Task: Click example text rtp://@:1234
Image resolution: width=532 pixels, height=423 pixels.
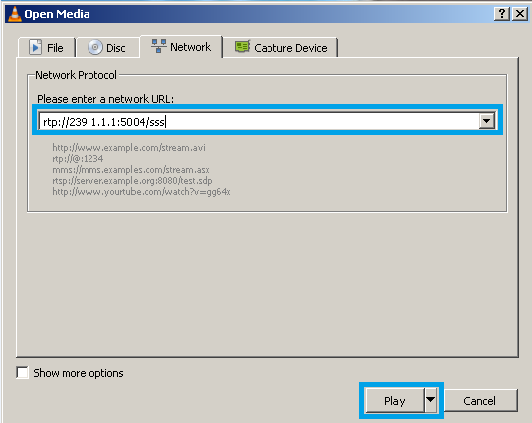Action: (77, 158)
